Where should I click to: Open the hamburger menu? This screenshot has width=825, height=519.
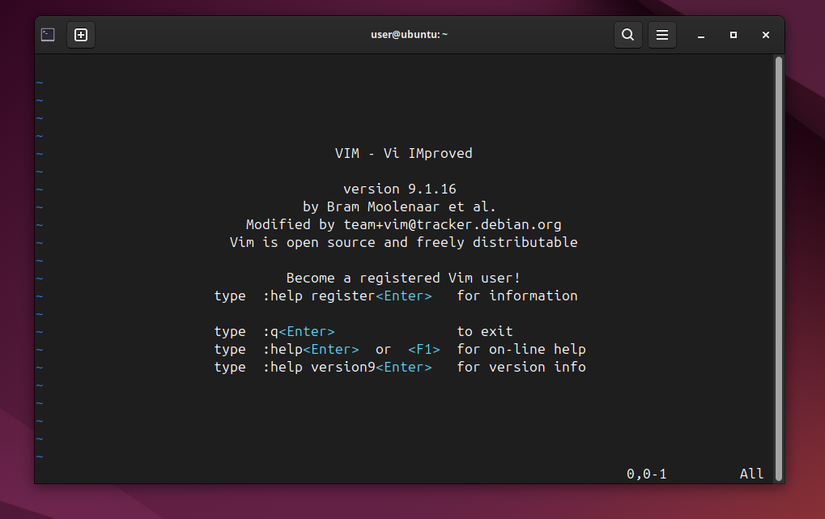tap(662, 35)
